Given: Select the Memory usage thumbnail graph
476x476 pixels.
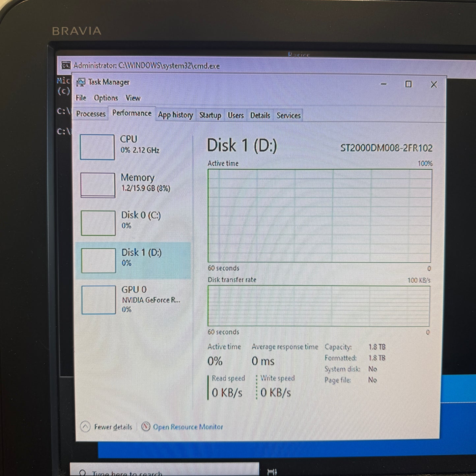Looking at the screenshot, I should pos(98,185).
